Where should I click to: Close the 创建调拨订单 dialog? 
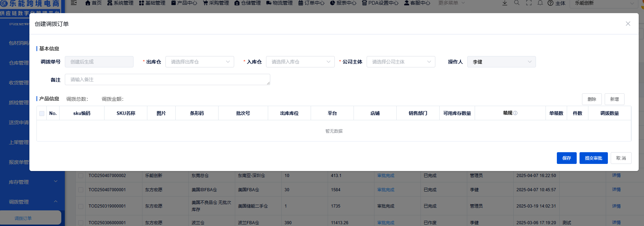[628, 24]
